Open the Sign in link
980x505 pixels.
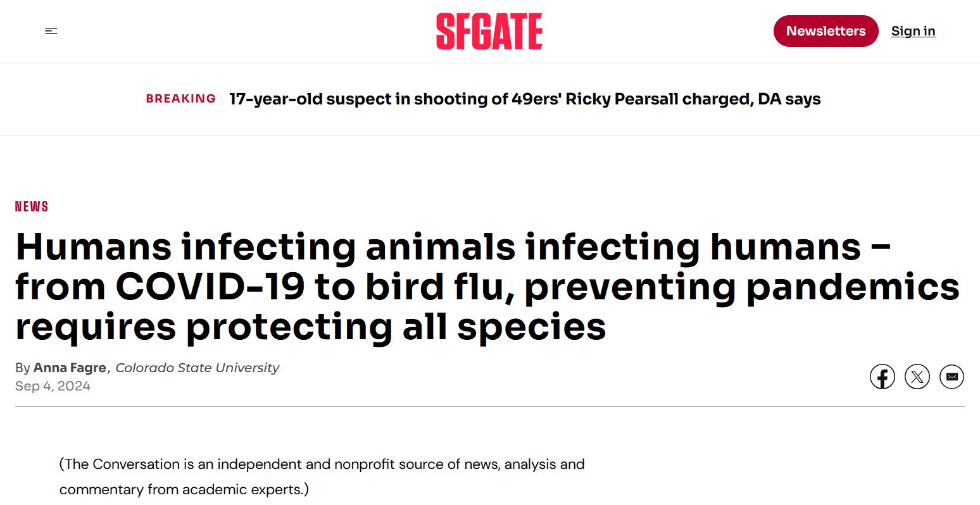pos(913,31)
